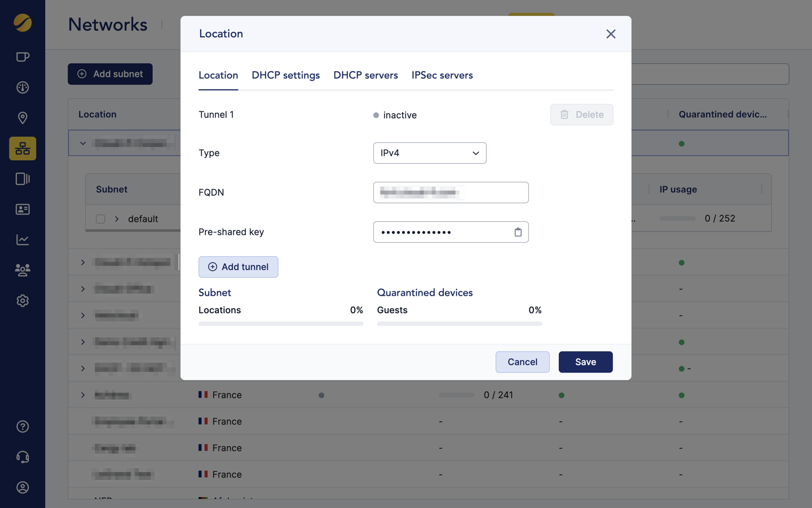Click the help question mark icon
The height and width of the screenshot is (508, 812).
(x=23, y=427)
